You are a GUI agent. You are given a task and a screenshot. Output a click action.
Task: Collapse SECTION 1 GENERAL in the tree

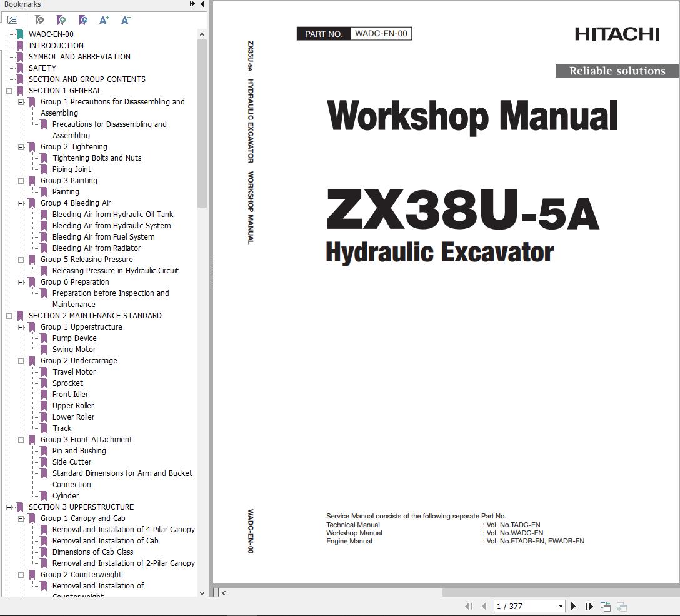pyautogui.click(x=9, y=91)
